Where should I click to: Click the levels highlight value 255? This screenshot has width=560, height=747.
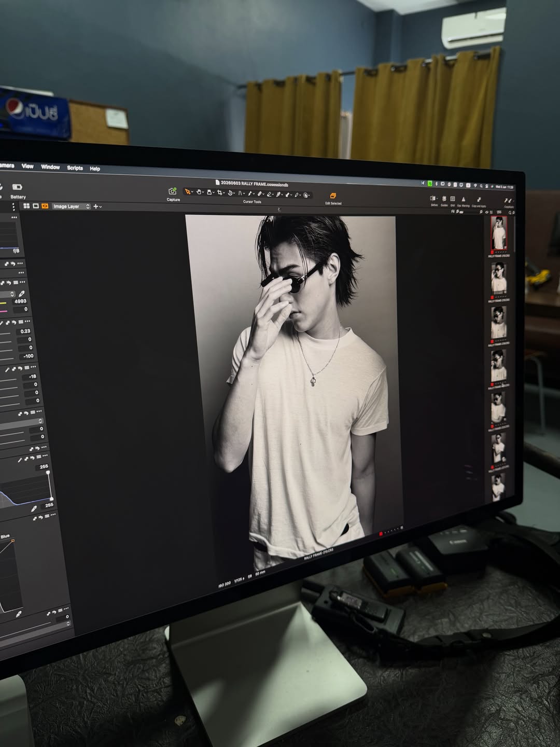click(42, 467)
